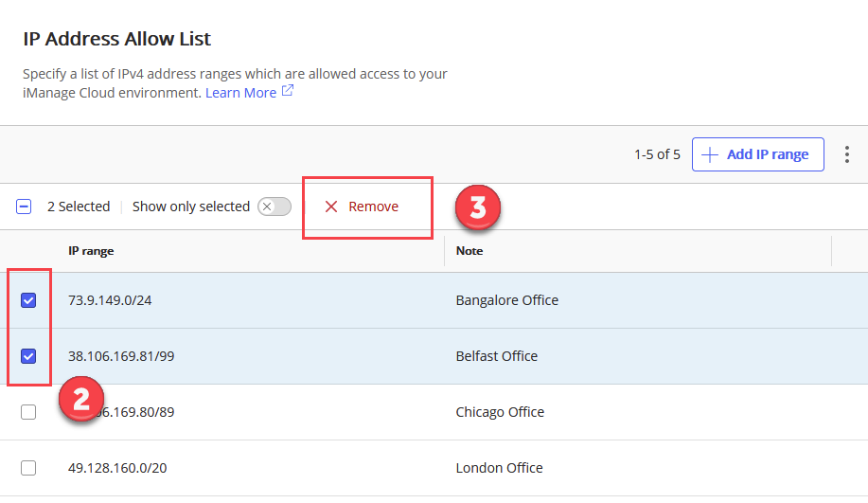Click the Note column header
This screenshot has width=868, height=503.
coord(469,251)
